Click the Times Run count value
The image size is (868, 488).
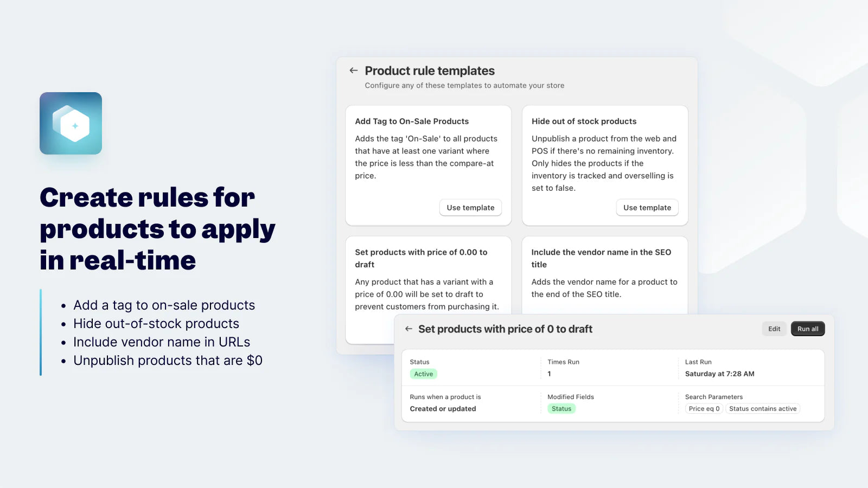click(549, 374)
